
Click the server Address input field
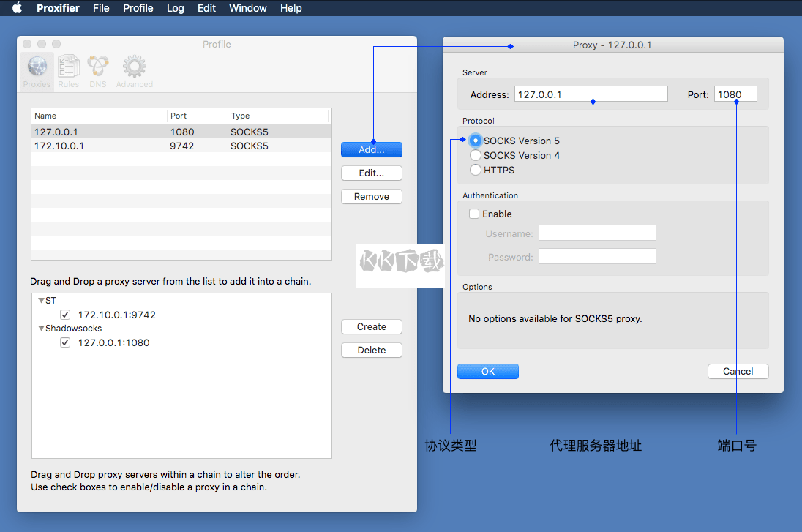[591, 94]
